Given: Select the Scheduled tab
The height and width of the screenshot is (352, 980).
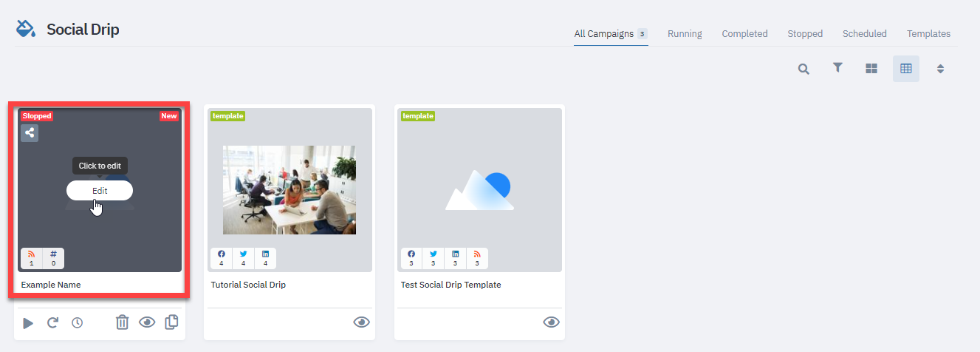Looking at the screenshot, I should click(x=865, y=34).
